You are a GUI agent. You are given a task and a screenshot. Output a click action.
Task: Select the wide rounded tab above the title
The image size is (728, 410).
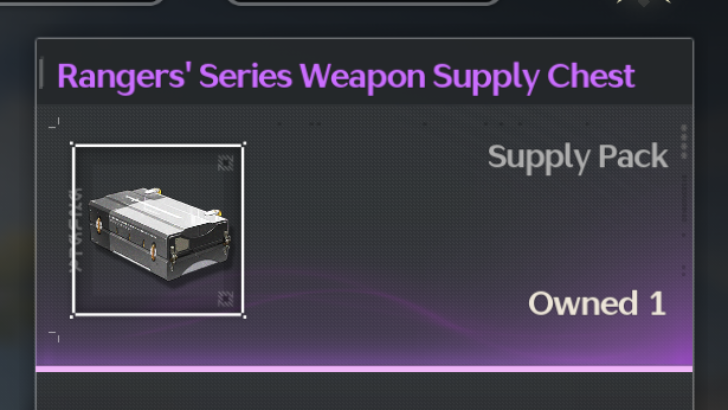(x=363, y=2)
